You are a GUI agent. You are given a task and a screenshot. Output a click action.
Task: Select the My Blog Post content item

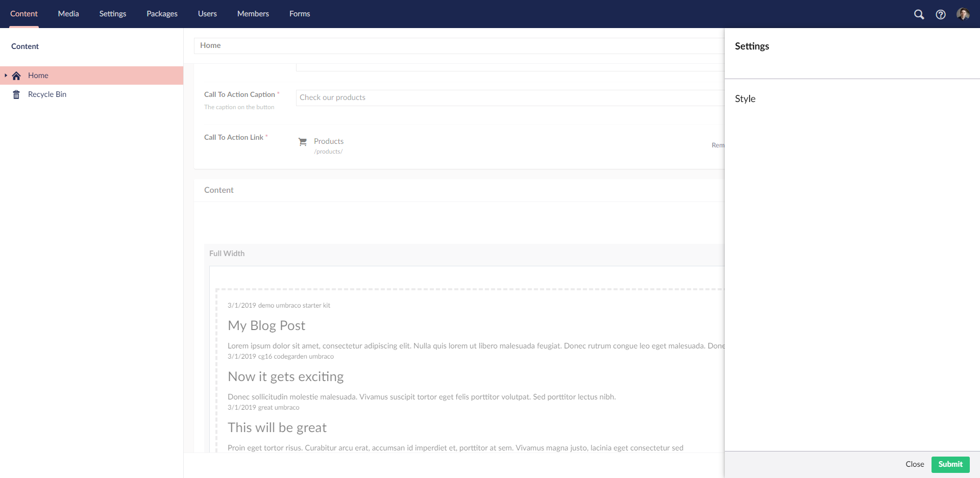(266, 325)
